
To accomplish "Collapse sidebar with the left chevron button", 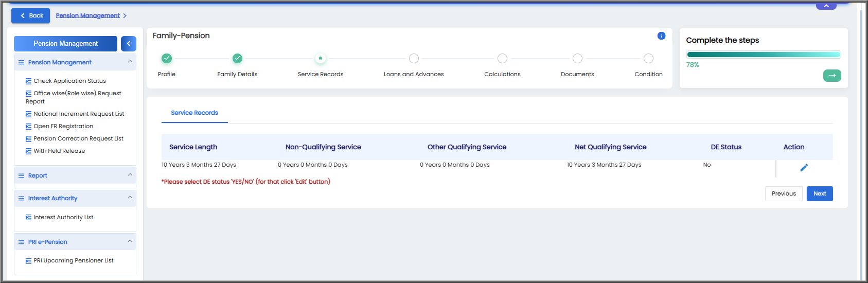I will click(129, 44).
